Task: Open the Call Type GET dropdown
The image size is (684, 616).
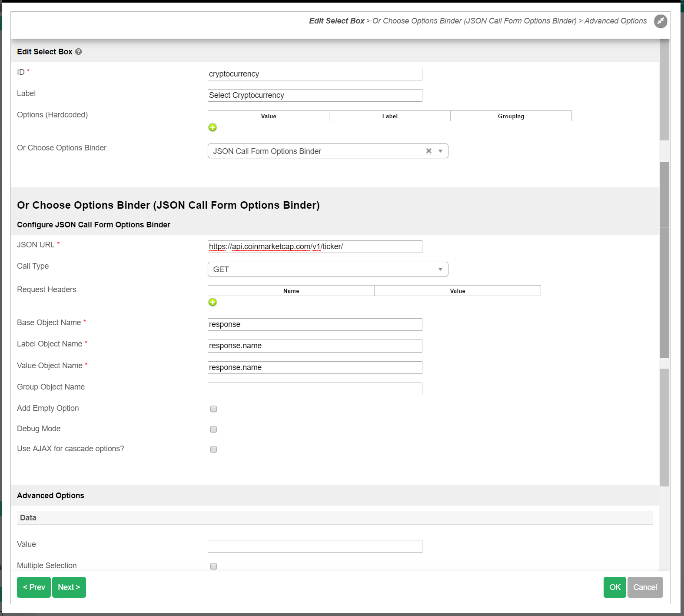Action: click(328, 269)
